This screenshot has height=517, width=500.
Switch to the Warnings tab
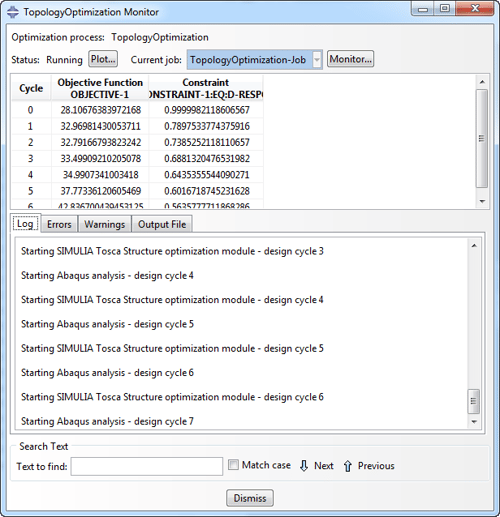click(x=105, y=224)
